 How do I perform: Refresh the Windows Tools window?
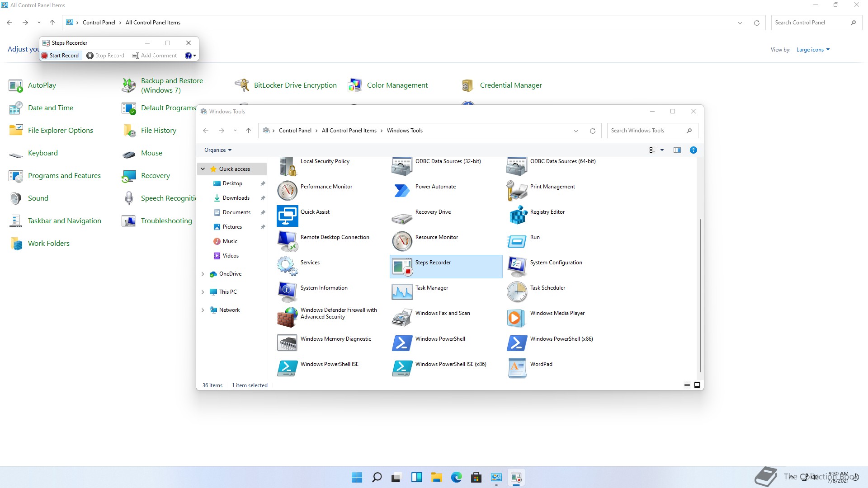pyautogui.click(x=592, y=131)
